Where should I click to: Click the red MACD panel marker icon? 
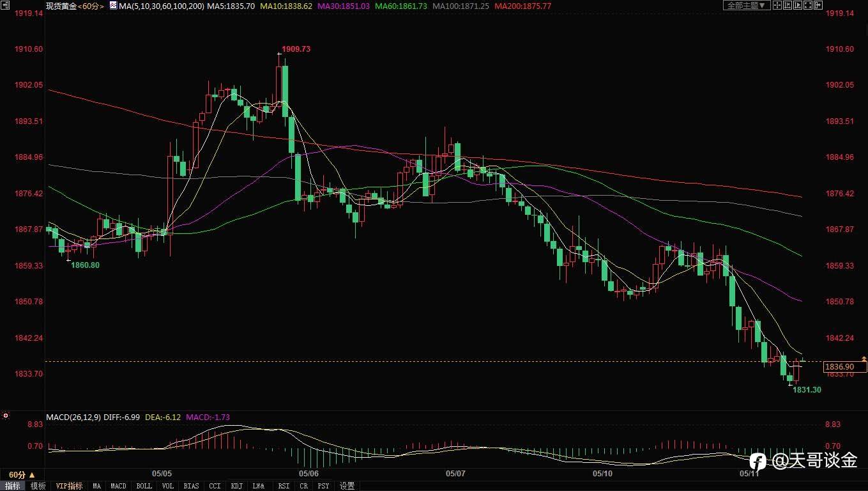(x=6, y=416)
